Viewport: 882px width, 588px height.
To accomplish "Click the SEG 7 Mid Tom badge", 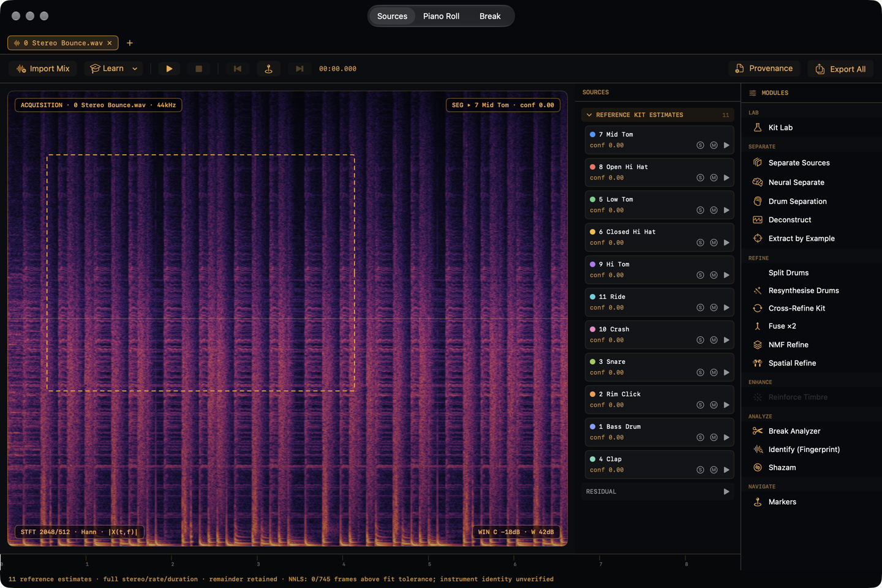I will coord(503,105).
